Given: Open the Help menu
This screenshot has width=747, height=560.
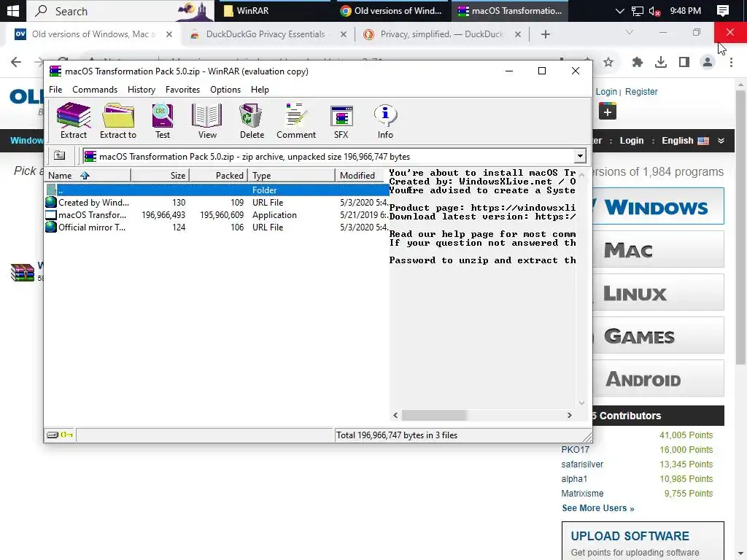Looking at the screenshot, I should click(x=260, y=90).
